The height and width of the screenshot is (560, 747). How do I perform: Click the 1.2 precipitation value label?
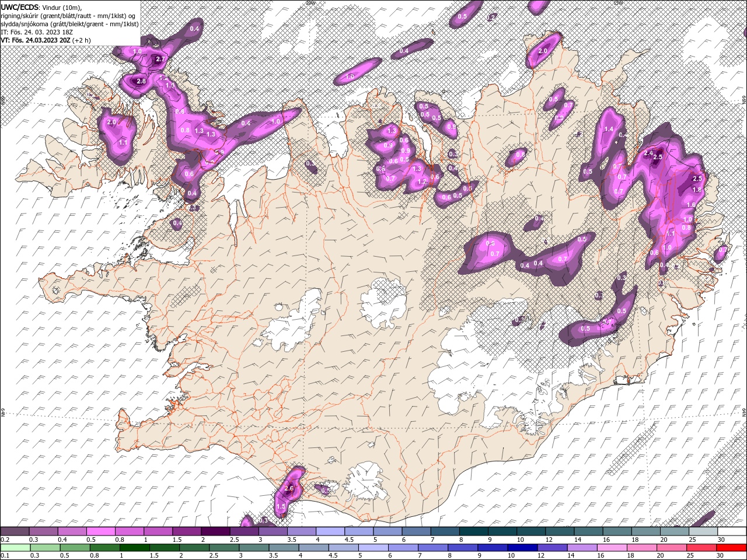423,181
